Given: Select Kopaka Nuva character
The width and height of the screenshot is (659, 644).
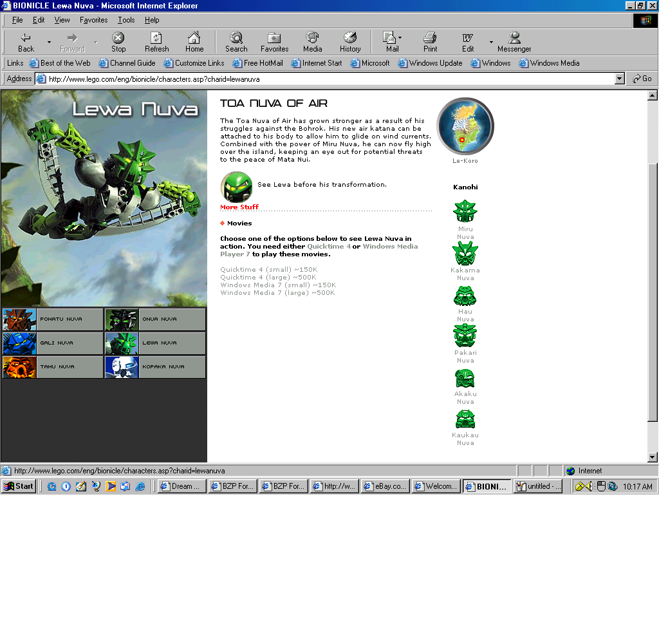Looking at the screenshot, I should (155, 367).
